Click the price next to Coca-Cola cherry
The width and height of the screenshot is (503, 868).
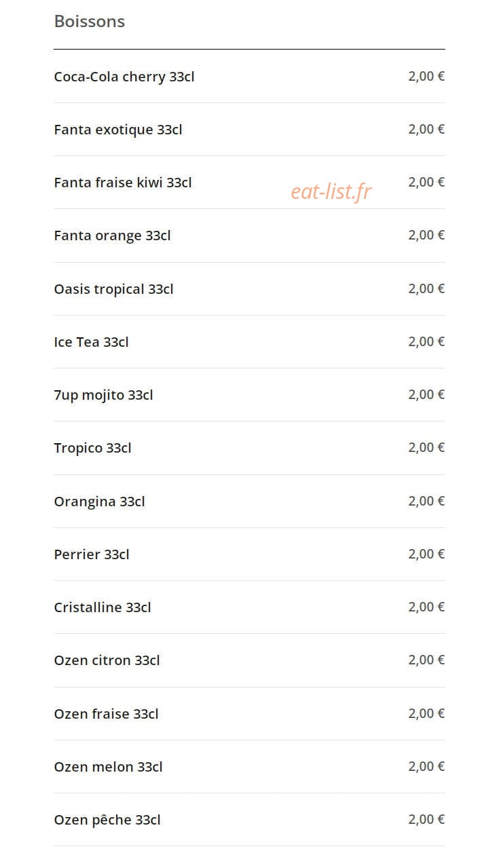[426, 76]
